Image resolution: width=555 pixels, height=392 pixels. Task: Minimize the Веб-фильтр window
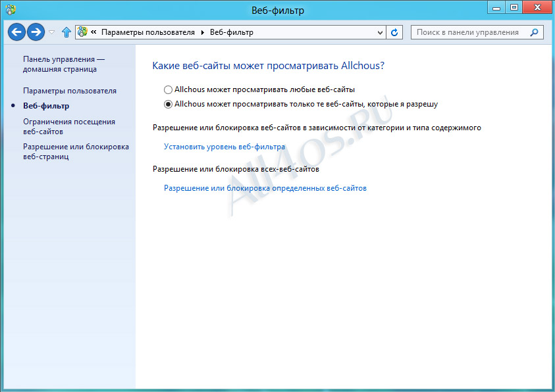(x=496, y=8)
